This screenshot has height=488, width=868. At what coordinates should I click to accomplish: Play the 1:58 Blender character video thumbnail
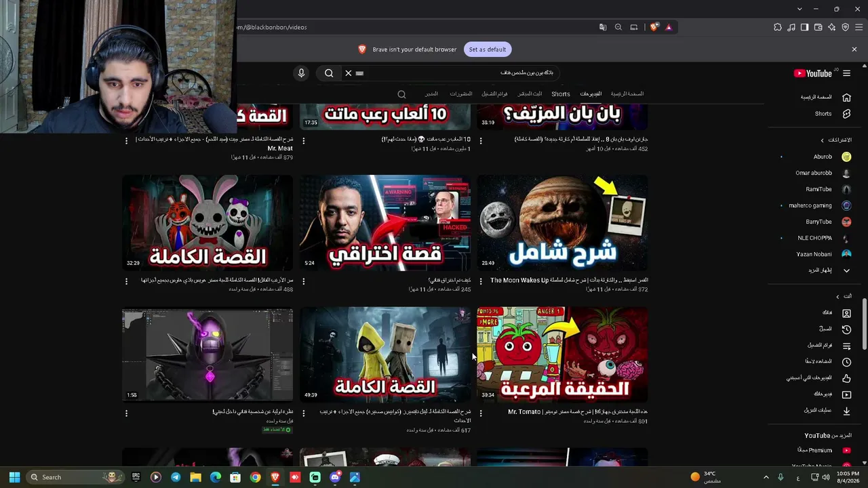[x=208, y=354]
